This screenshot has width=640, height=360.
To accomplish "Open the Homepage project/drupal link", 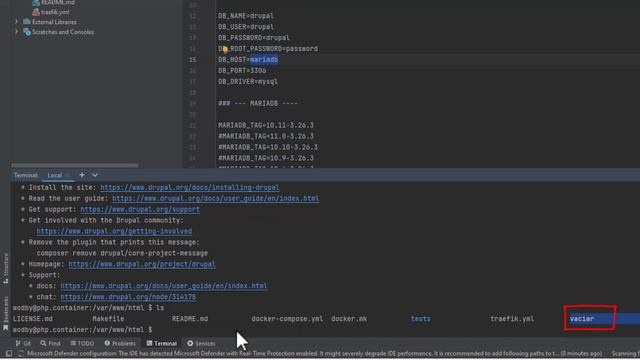I will 142,264.
